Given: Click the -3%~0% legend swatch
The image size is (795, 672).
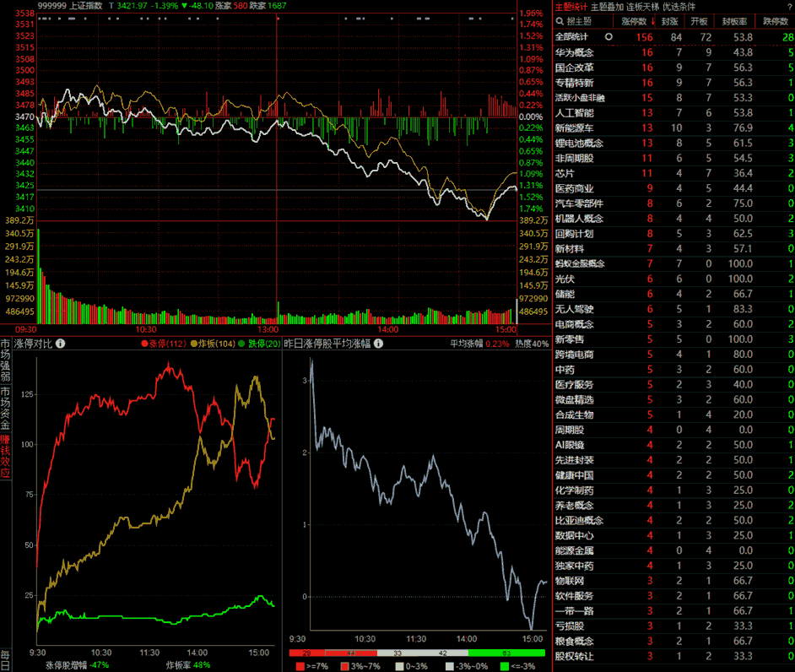Looking at the screenshot, I should 449,666.
